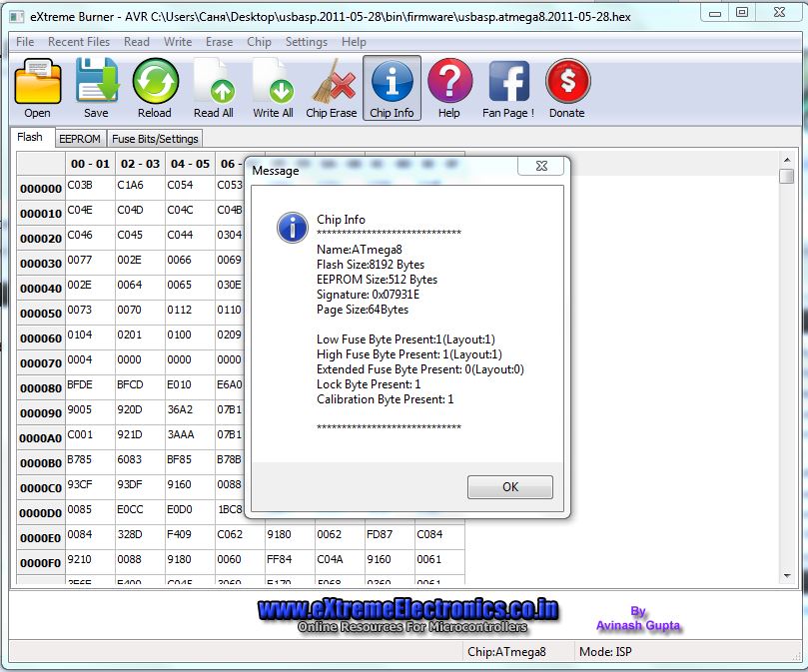Maximize the eXtreme Burner window
This screenshot has height=672, width=808.
pos(742,13)
